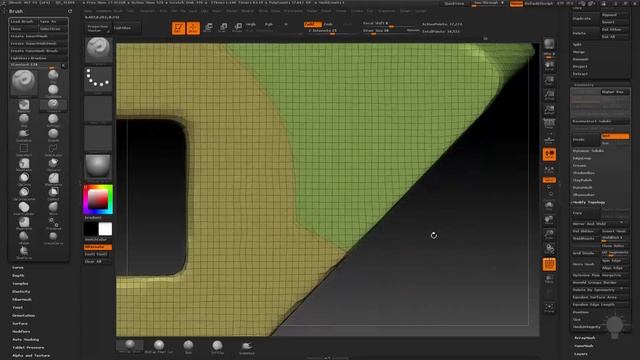
Task: Expand the Elasticity section in Brush palette
Action: (x=21, y=291)
